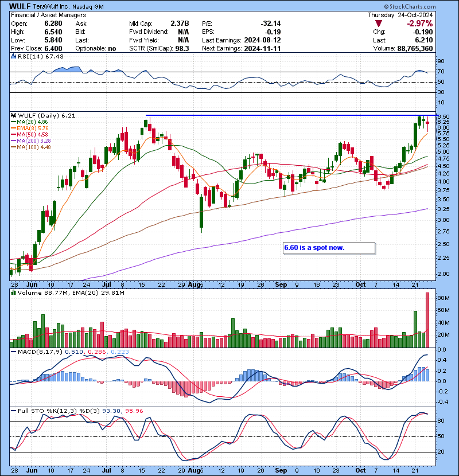Click the MACD(8,17,9) indicator label
This screenshot has height=476, width=459.
[40, 352]
